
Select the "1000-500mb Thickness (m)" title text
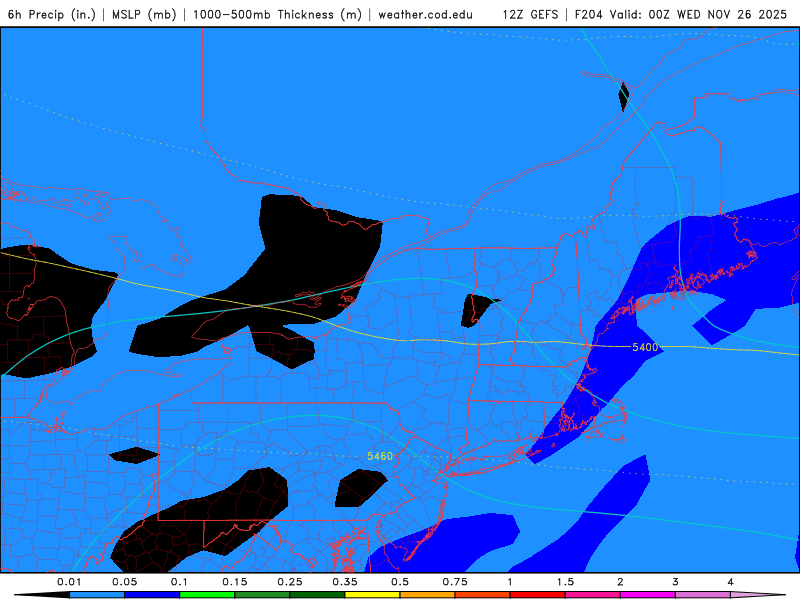pyautogui.click(x=277, y=14)
